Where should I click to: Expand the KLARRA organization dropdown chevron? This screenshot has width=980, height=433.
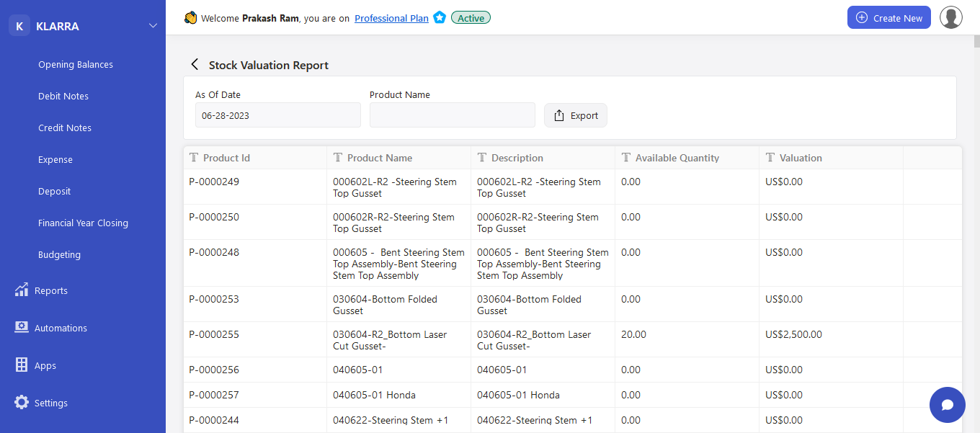point(153,26)
